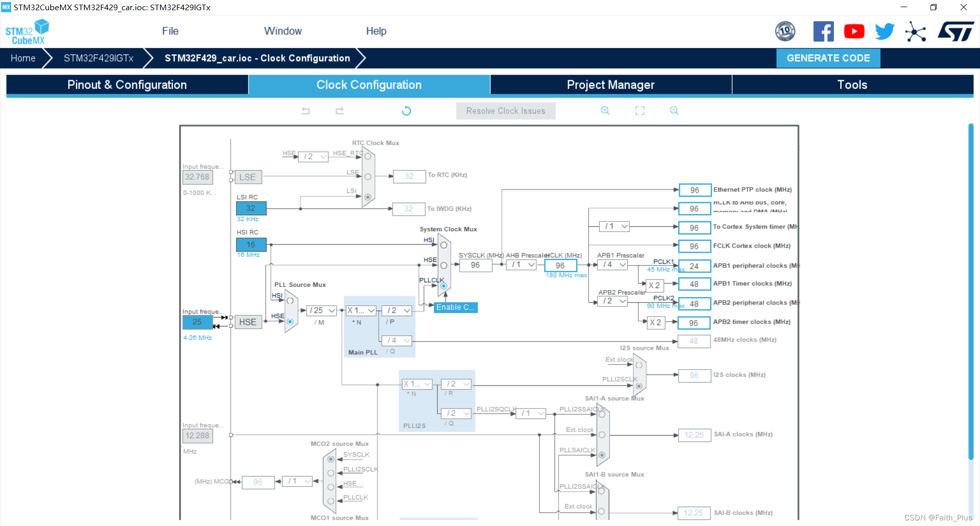Select HSI in System Clock Mux
Image resolution: width=980 pixels, height=526 pixels.
[x=444, y=245]
